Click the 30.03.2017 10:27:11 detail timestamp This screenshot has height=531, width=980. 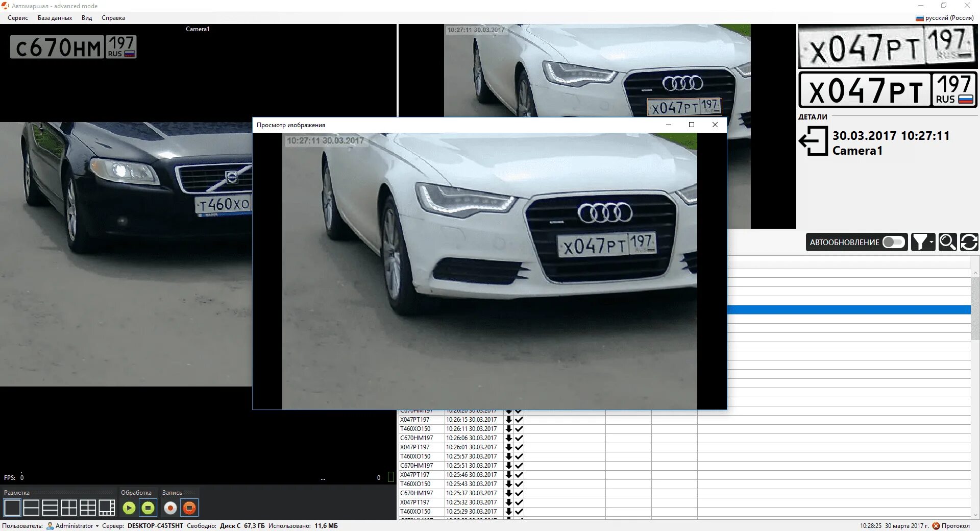coord(891,136)
